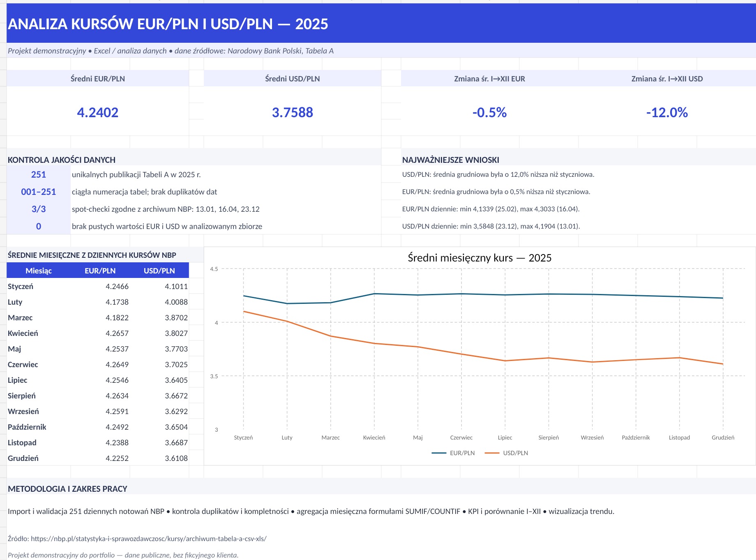Click the 'Czerwiec' row label in the table
Image resolution: width=756 pixels, height=560 pixels.
23,365
